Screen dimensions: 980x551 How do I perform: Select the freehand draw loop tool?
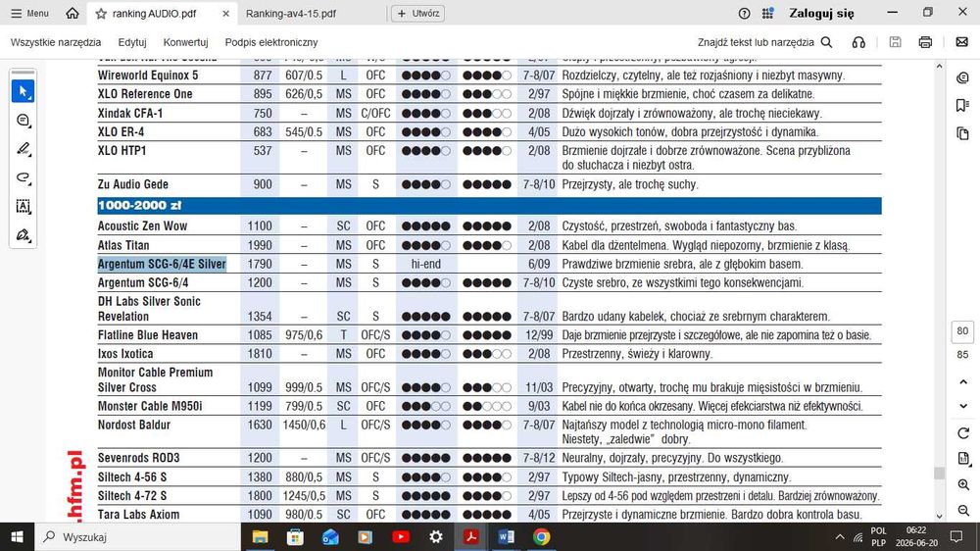point(24,177)
